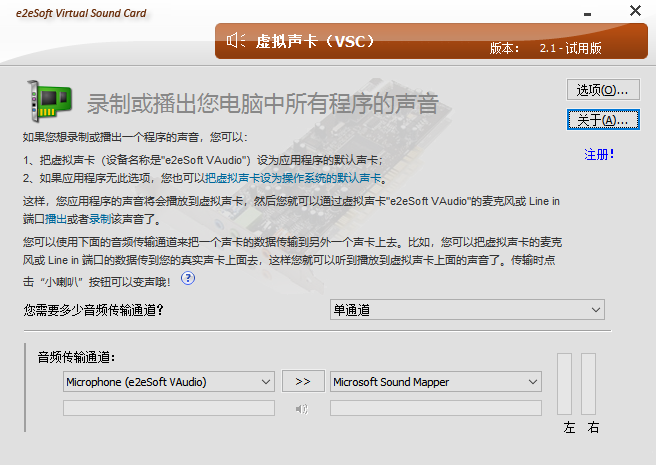Click the output level bar under Sound Mapper
This screenshot has height=465, width=656.
click(x=436, y=408)
